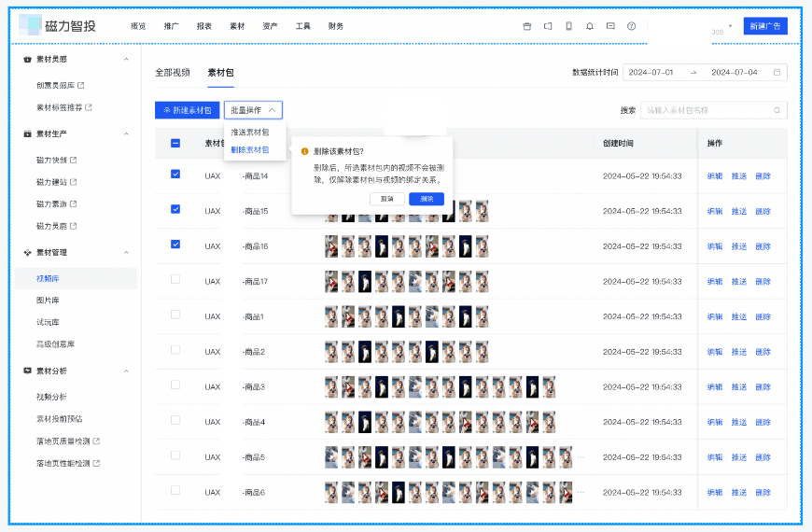This screenshot has height=532, width=812.
Task: Click 编辑 link in row 商品14
Action: coord(715,176)
